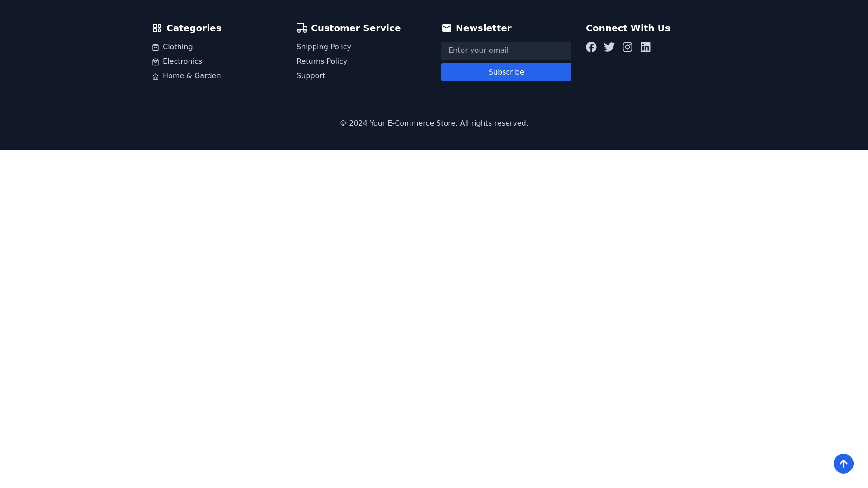Click the scroll-to-top arrow button
This screenshot has height=488, width=868.
point(844,464)
